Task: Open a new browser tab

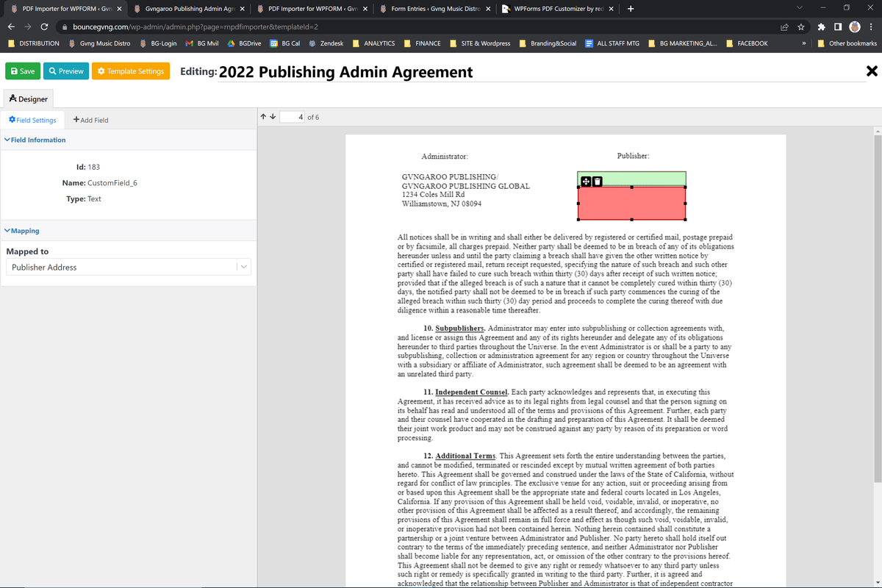Action: pyautogui.click(x=631, y=9)
